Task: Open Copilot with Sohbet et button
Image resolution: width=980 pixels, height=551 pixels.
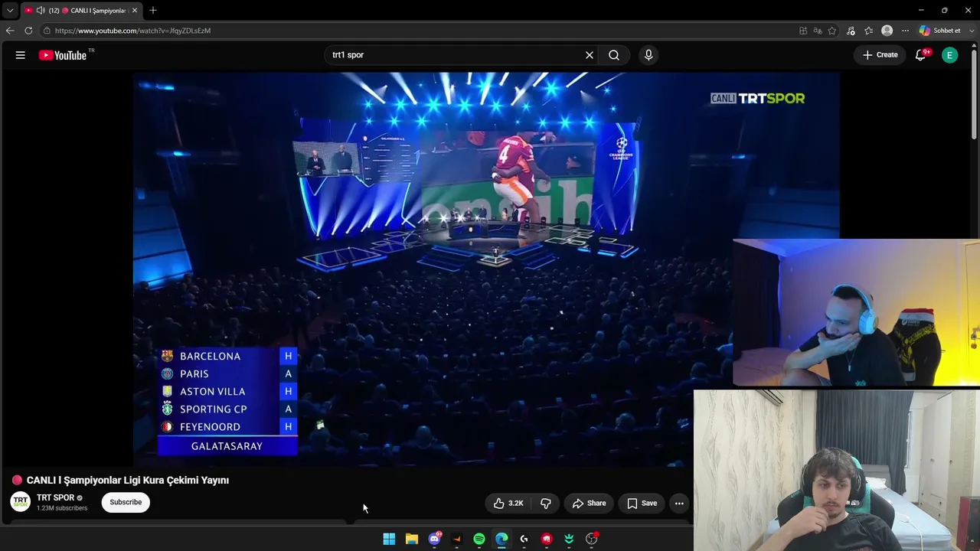Action: (x=940, y=31)
